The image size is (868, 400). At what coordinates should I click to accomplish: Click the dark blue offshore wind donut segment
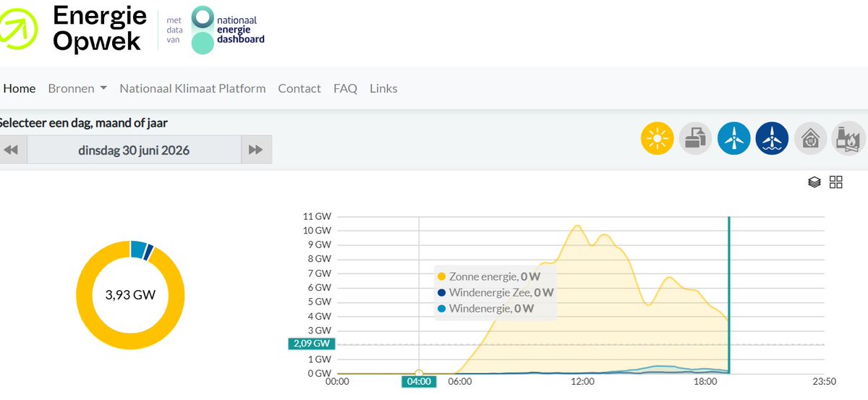(x=149, y=252)
